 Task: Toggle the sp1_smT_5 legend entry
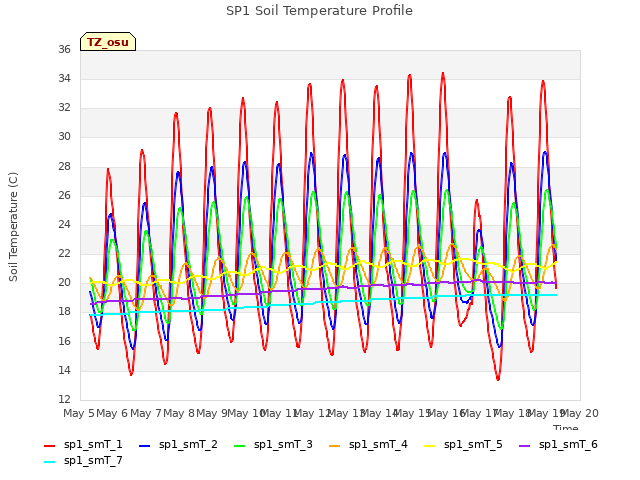[x=463, y=444]
